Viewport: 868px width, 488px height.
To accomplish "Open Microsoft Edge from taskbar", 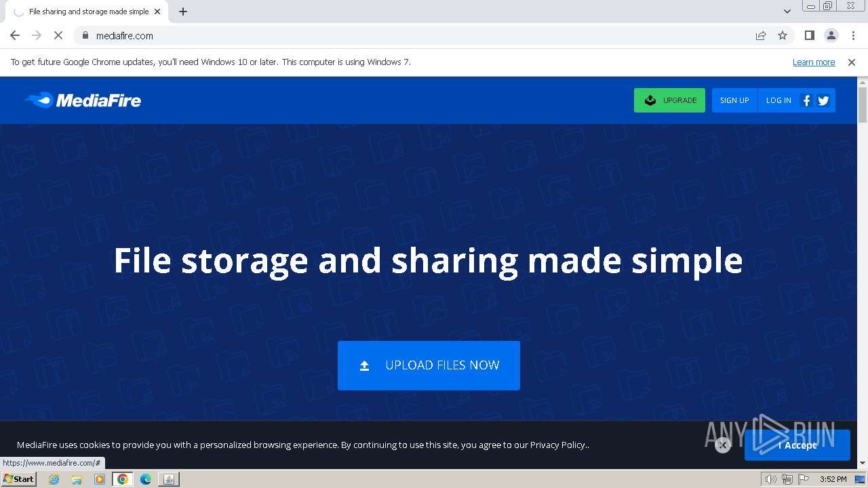I will click(146, 479).
